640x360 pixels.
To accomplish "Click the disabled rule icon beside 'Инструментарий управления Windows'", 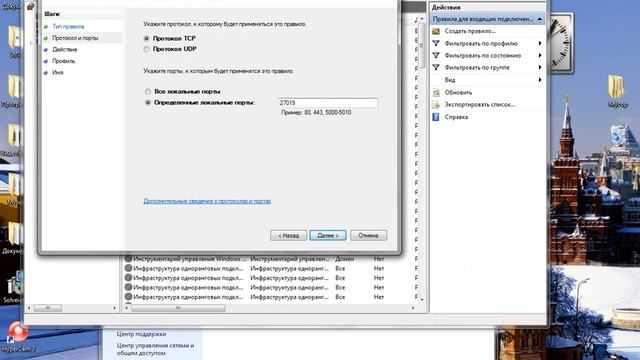I will (x=128, y=259).
